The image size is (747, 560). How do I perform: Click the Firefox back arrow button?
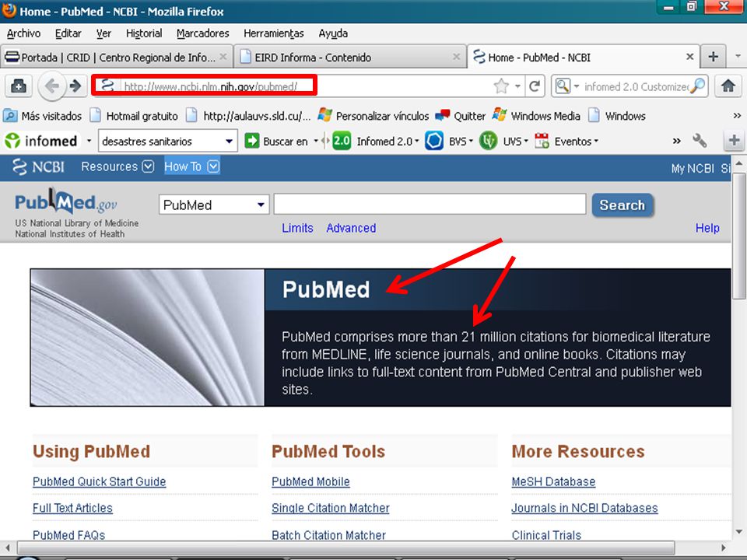click(51, 86)
